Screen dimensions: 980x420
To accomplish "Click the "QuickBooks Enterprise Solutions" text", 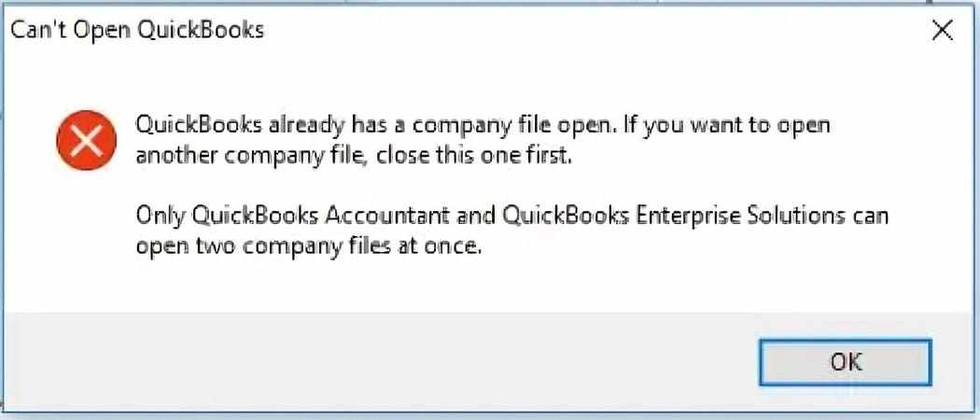I will click(x=673, y=217).
